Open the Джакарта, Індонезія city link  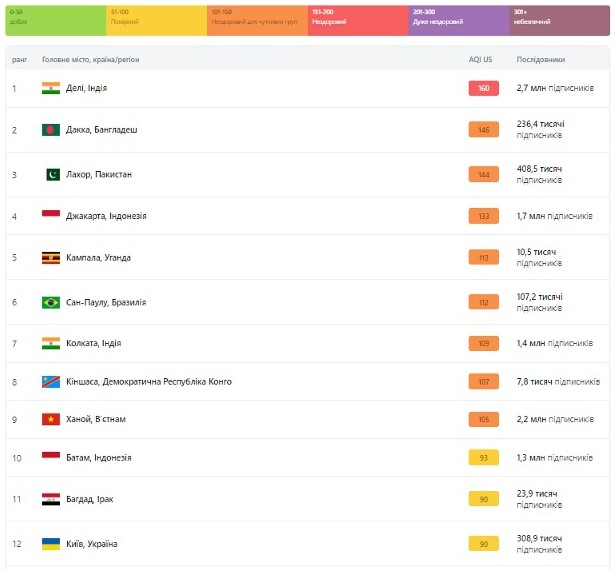pos(106,216)
